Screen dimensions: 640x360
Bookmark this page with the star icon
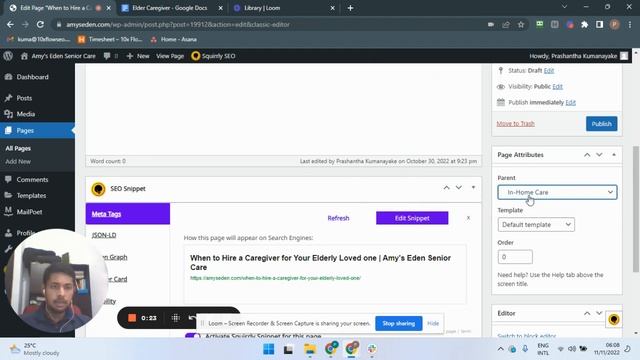pos(521,24)
